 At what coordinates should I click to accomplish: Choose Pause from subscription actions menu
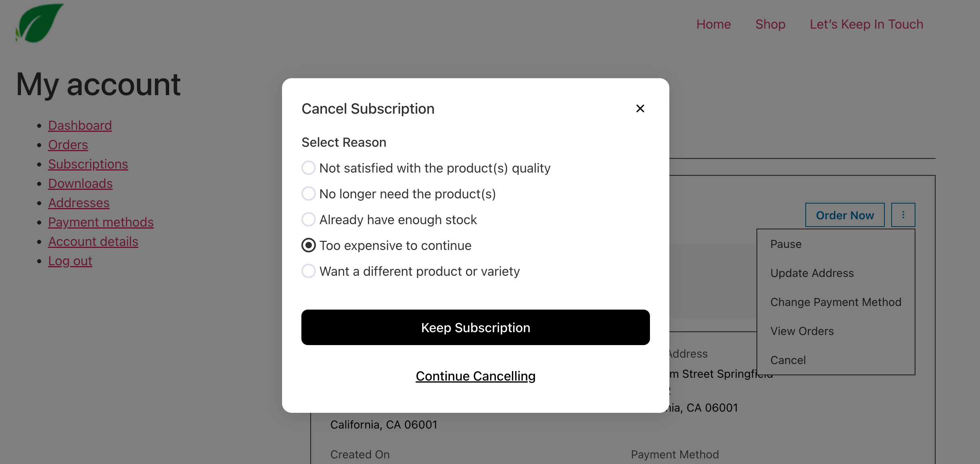click(x=785, y=244)
